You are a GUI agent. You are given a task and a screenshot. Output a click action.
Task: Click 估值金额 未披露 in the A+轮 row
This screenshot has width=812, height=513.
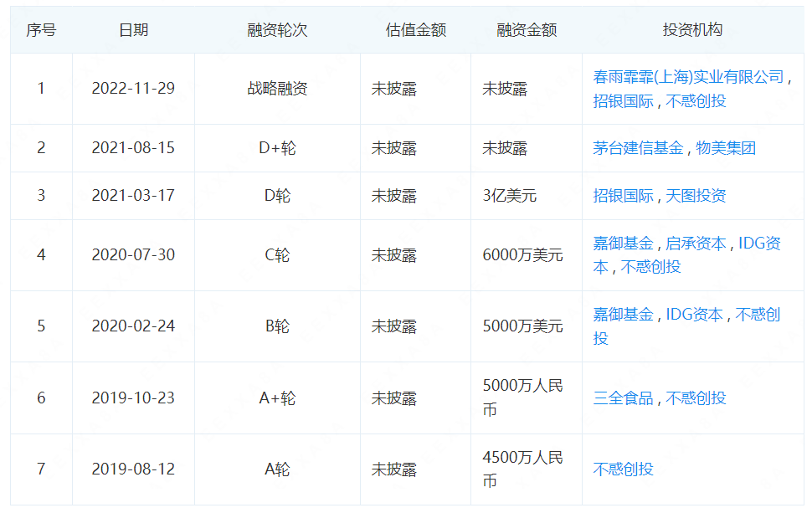coord(393,398)
